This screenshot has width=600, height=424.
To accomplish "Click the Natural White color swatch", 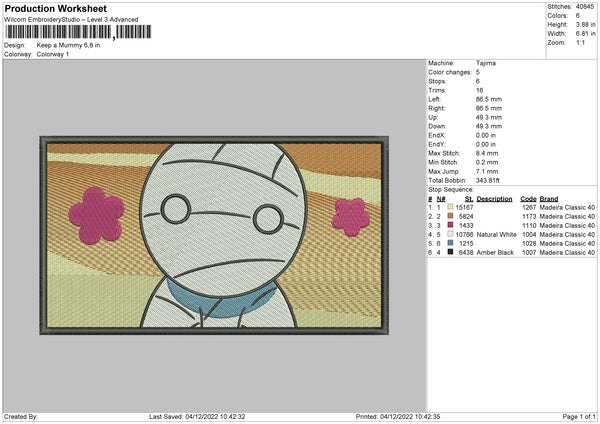I will (x=450, y=234).
